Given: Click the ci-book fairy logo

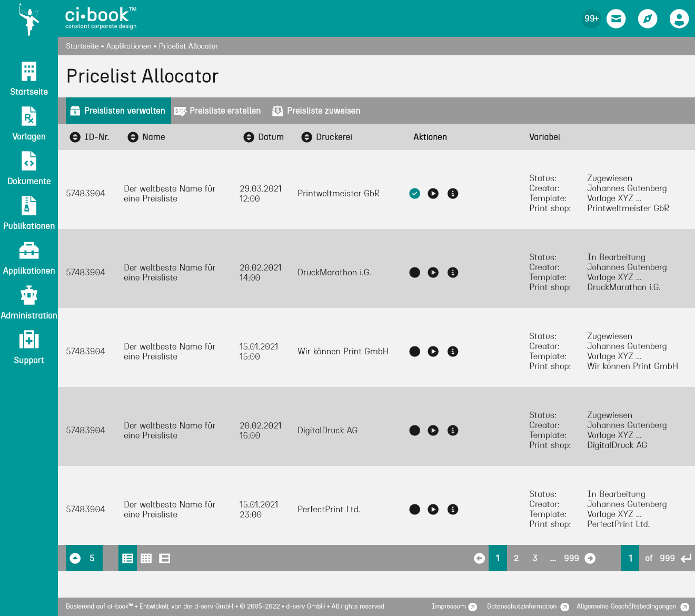Looking at the screenshot, I should pos(29,19).
